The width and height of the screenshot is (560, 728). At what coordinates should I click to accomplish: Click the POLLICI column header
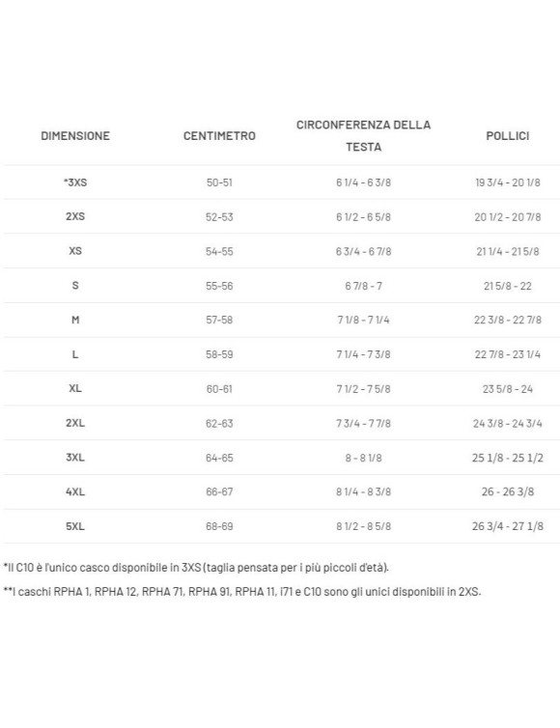point(508,136)
